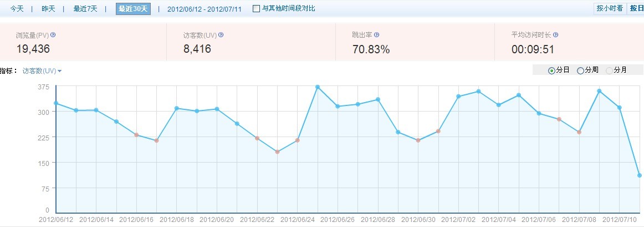Click the 按小时看 button
Viewport: 644px width, 227px height.
coord(609,8)
